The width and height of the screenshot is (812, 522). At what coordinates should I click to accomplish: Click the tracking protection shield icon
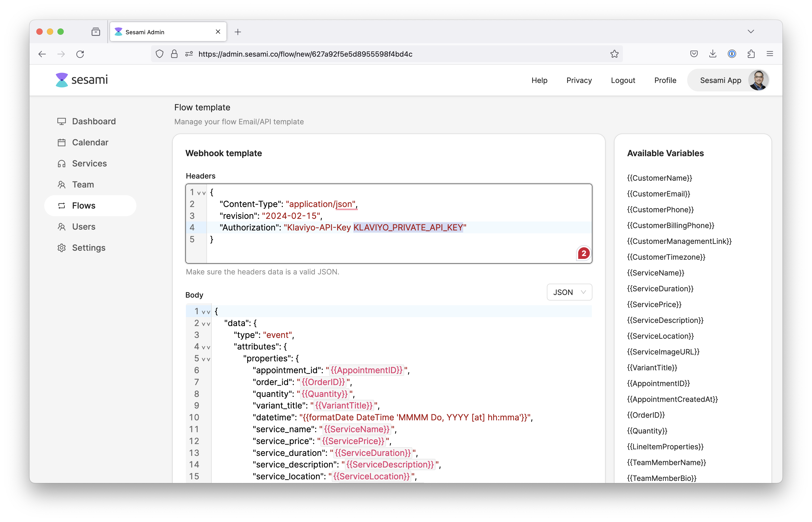click(159, 54)
